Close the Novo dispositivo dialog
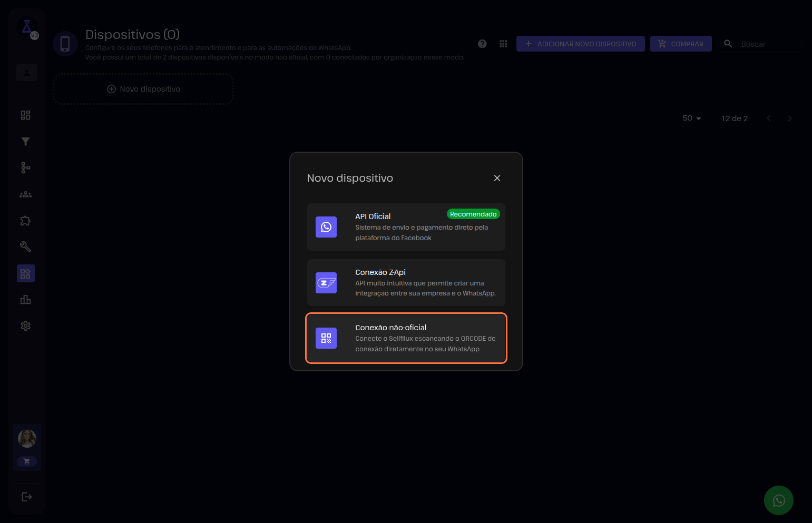The height and width of the screenshot is (523, 812). click(497, 178)
